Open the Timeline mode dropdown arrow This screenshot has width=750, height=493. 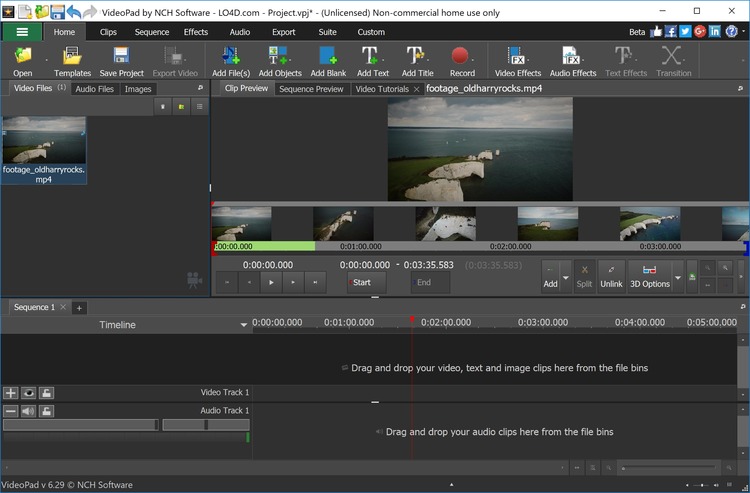click(x=243, y=325)
